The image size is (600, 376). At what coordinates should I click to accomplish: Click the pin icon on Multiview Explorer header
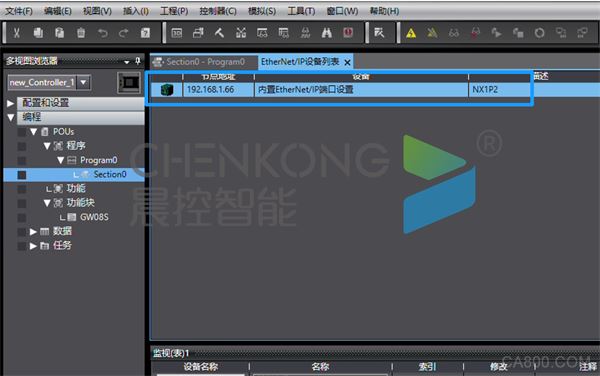(x=138, y=61)
